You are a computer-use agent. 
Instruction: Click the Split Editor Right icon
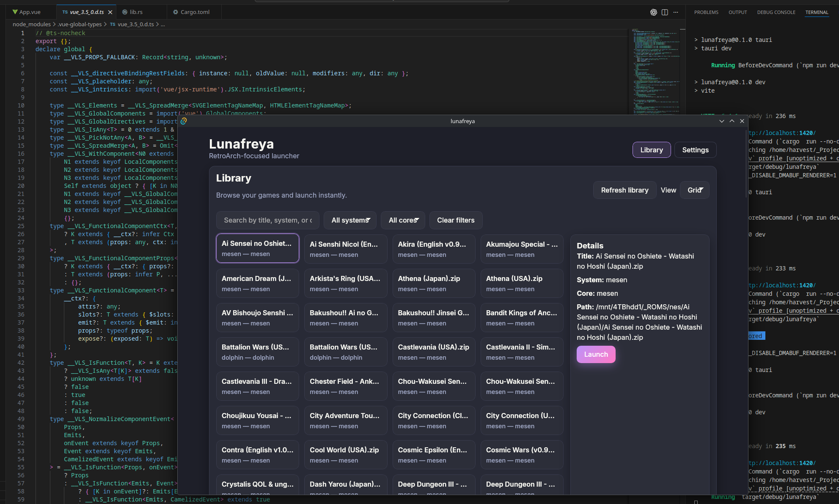pos(665,12)
